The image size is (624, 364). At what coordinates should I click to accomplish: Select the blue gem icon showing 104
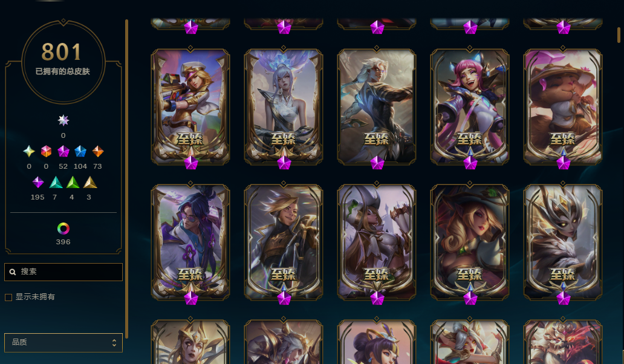tap(80, 151)
